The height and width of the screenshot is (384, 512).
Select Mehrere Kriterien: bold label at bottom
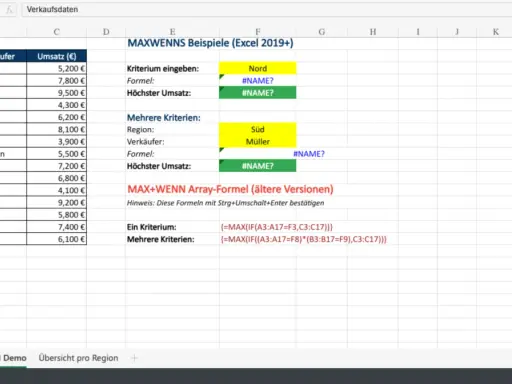[160, 239]
